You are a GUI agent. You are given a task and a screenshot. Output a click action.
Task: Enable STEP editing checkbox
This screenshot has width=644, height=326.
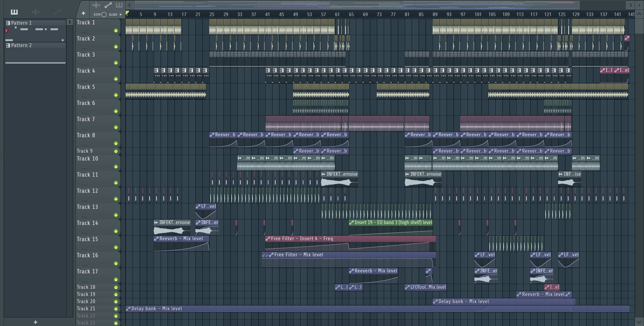(x=104, y=15)
